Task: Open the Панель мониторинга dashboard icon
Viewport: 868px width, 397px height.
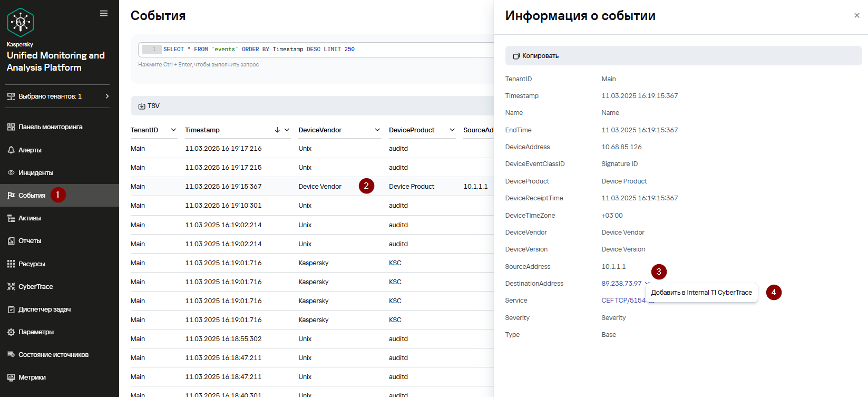Action: [11, 127]
